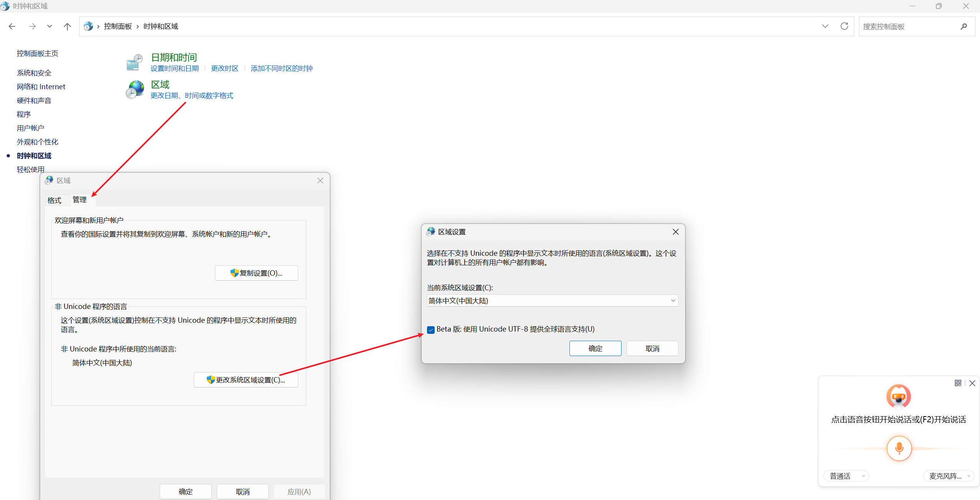Click 确定 in 区域设置 dialog
This screenshot has width=980, height=500.
596,348
